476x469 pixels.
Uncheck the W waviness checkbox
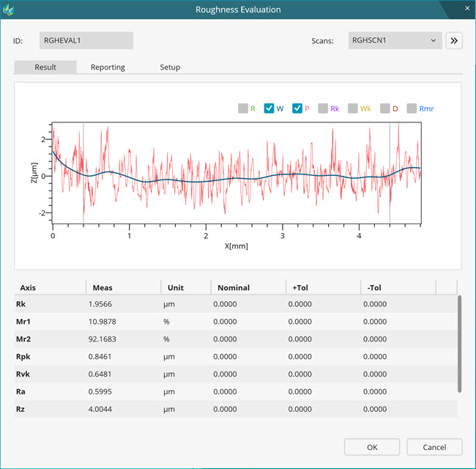tap(269, 108)
